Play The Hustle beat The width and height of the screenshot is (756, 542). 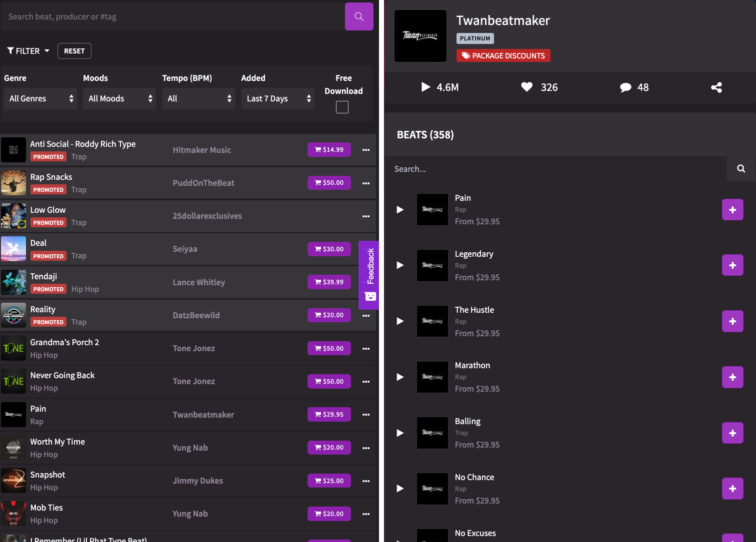click(x=400, y=321)
